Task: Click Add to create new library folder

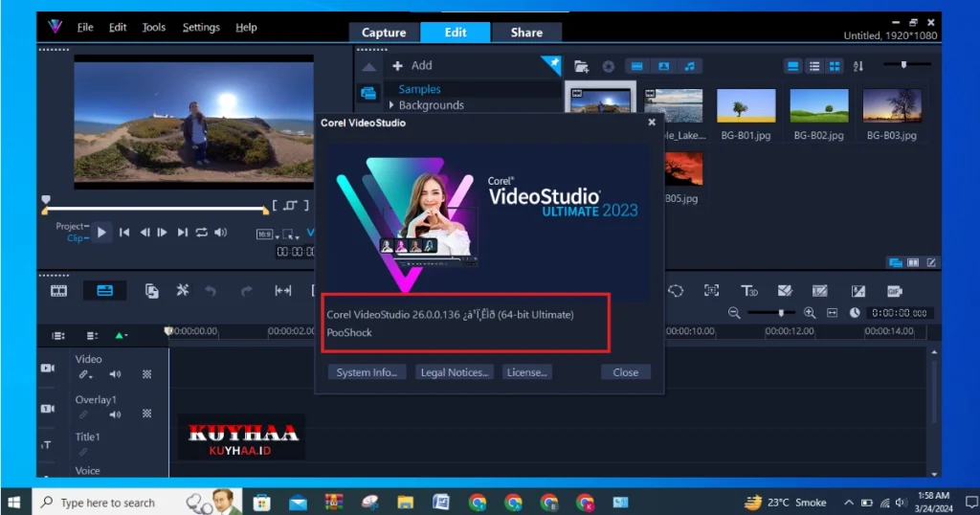Action: (412, 66)
